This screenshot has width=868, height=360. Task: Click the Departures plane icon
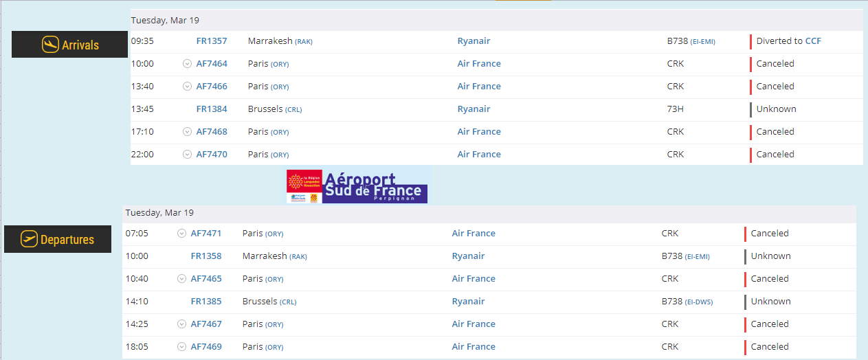tap(29, 239)
